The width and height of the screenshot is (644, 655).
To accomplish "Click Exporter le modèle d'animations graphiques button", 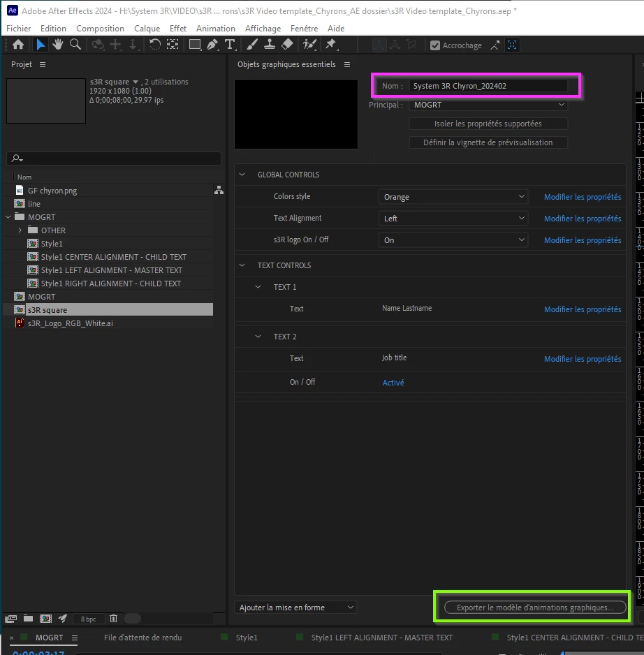I will click(x=535, y=608).
